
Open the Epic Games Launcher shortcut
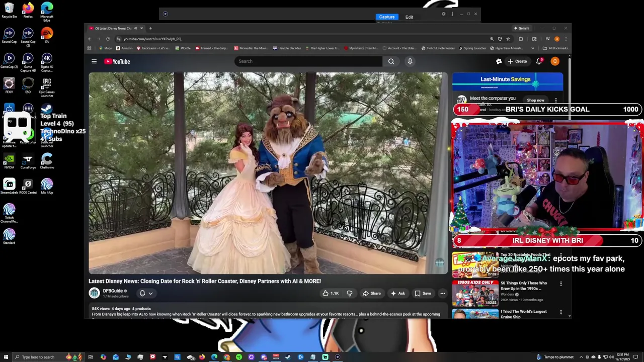click(x=47, y=88)
